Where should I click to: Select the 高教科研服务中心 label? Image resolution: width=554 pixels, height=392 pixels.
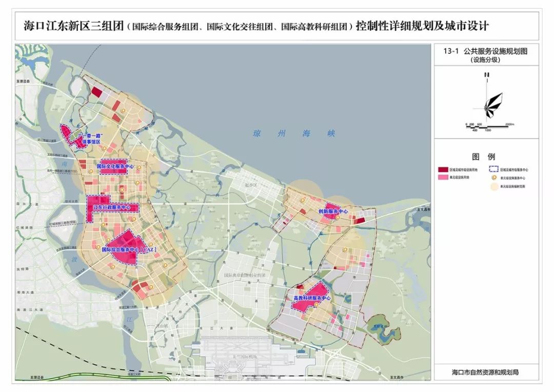(312, 298)
